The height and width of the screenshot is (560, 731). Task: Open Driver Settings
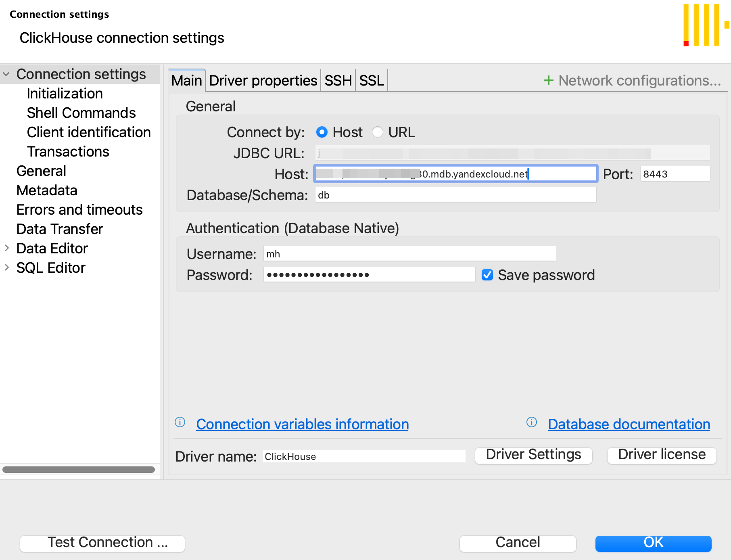point(533,455)
